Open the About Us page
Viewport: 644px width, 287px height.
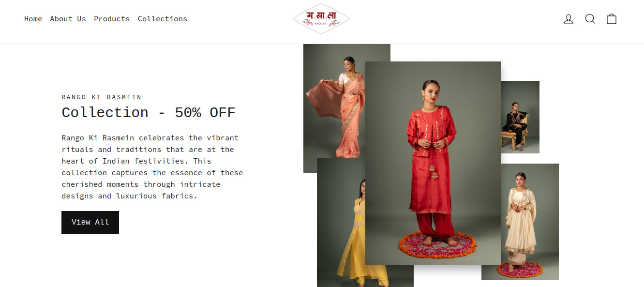pos(68,19)
